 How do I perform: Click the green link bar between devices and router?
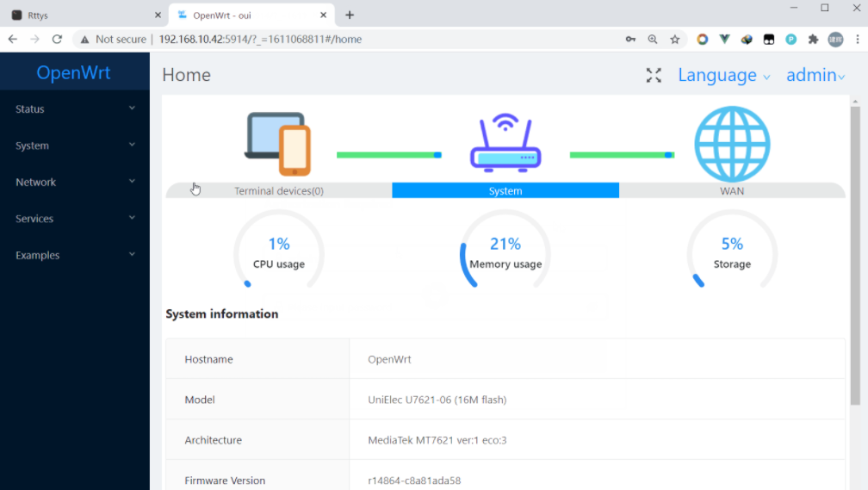coord(389,155)
